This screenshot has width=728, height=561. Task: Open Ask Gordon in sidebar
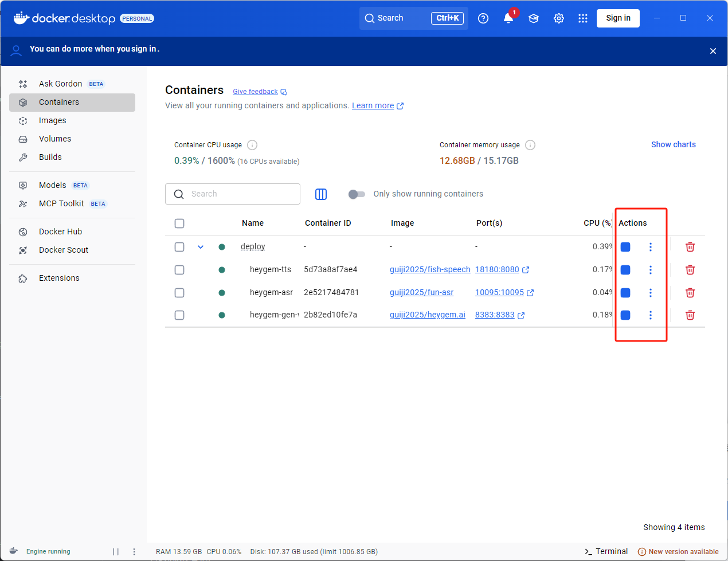[72, 84]
